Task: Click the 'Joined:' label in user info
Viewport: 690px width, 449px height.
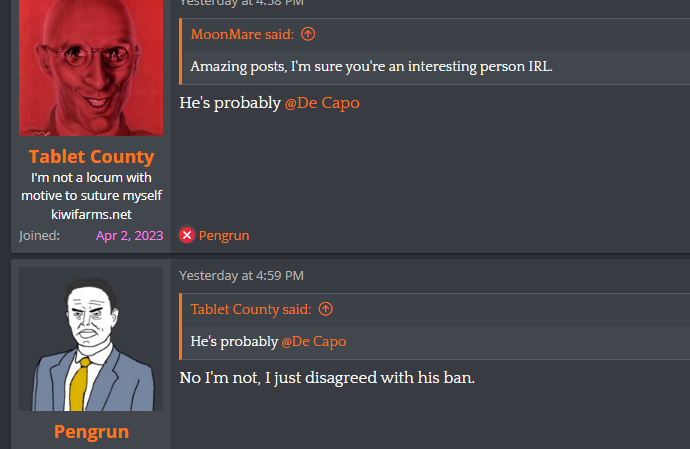Action: pos(40,236)
